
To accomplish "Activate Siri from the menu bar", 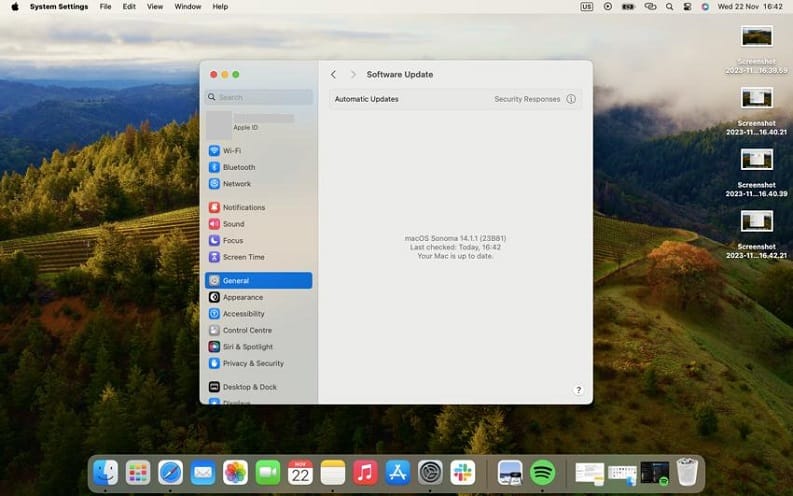I will 705,7.
